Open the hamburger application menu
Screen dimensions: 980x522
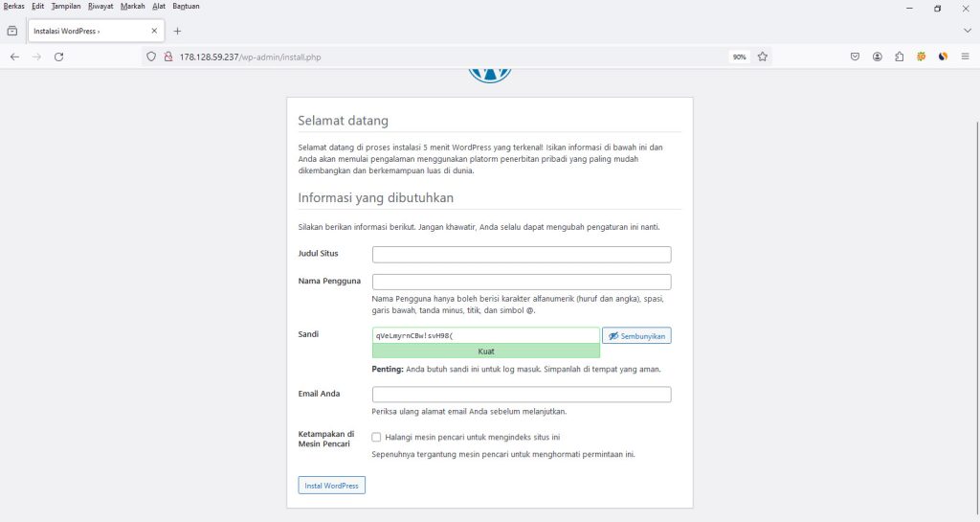[965, 57]
